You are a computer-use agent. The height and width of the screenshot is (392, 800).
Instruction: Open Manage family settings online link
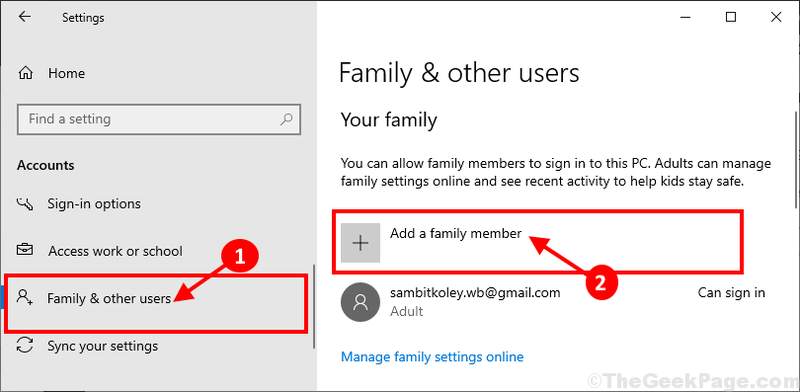click(x=432, y=356)
